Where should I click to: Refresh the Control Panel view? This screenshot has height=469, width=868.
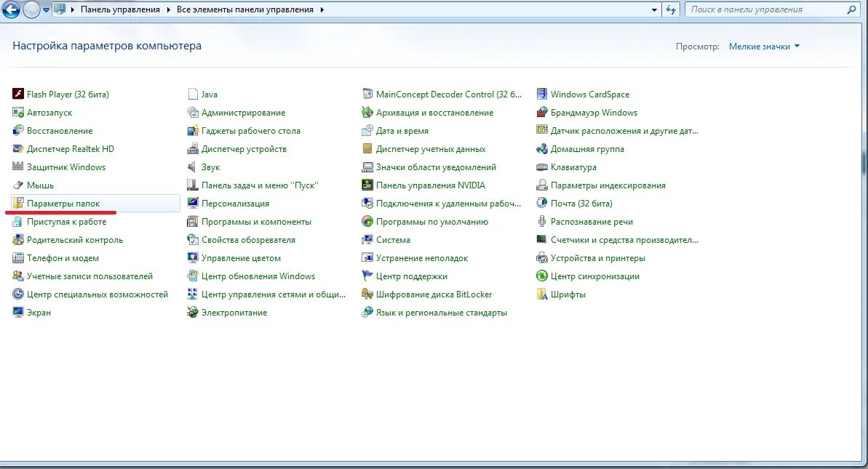pos(671,10)
